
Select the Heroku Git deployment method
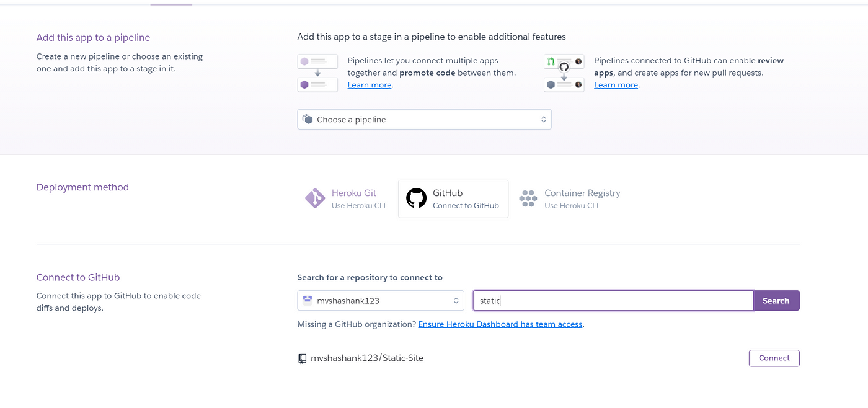coord(345,198)
